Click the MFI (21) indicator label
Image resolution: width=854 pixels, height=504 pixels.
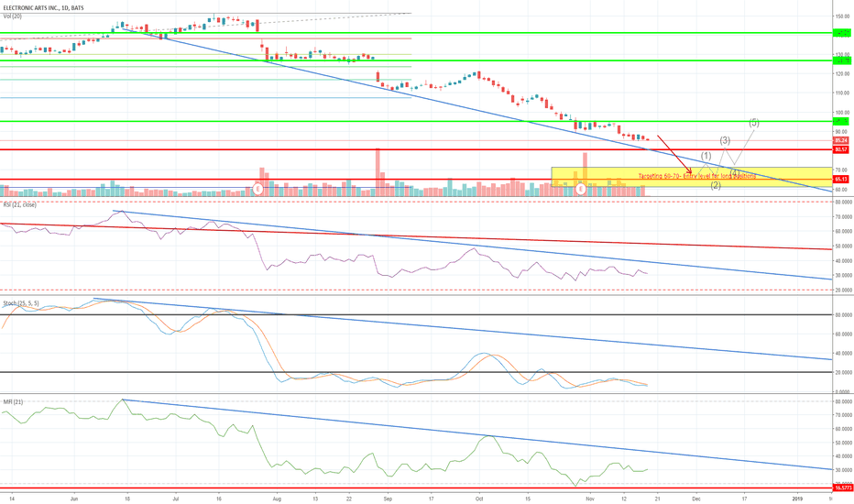13,401
